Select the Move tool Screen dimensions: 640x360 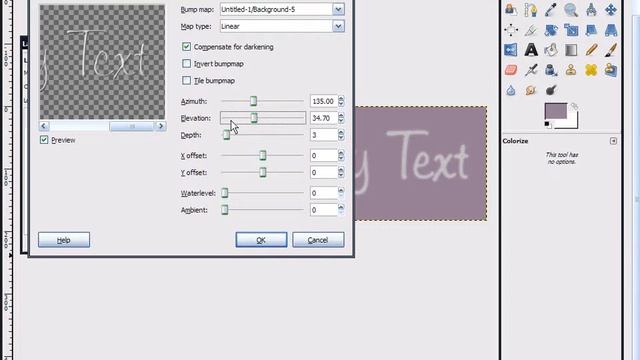tap(611, 9)
